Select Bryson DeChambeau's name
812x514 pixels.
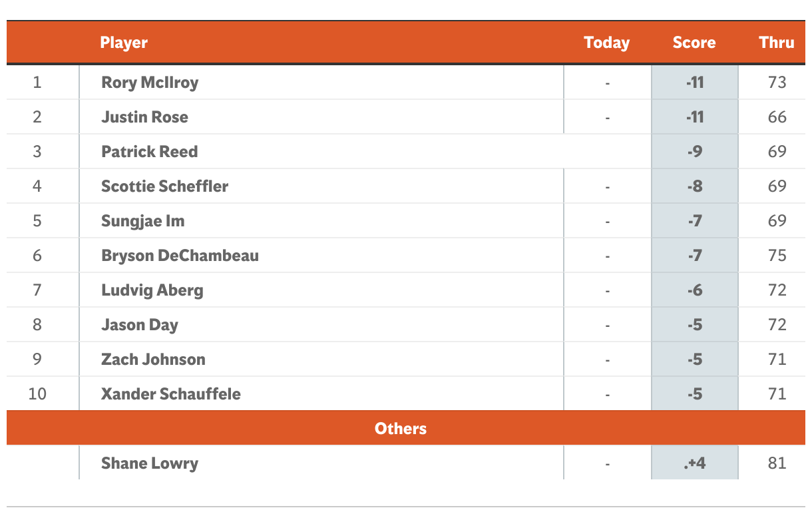click(x=180, y=256)
